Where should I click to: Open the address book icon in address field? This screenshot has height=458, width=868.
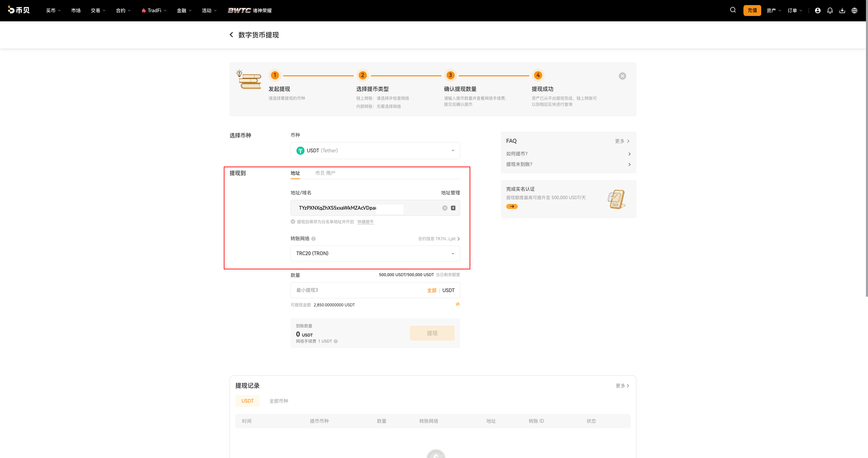[x=453, y=208]
